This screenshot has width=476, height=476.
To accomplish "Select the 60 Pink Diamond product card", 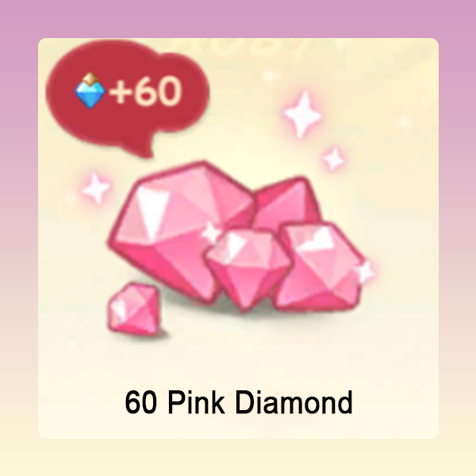I will (238, 238).
